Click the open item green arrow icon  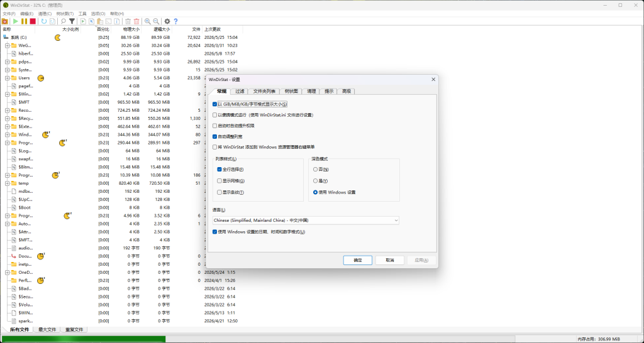83,21
